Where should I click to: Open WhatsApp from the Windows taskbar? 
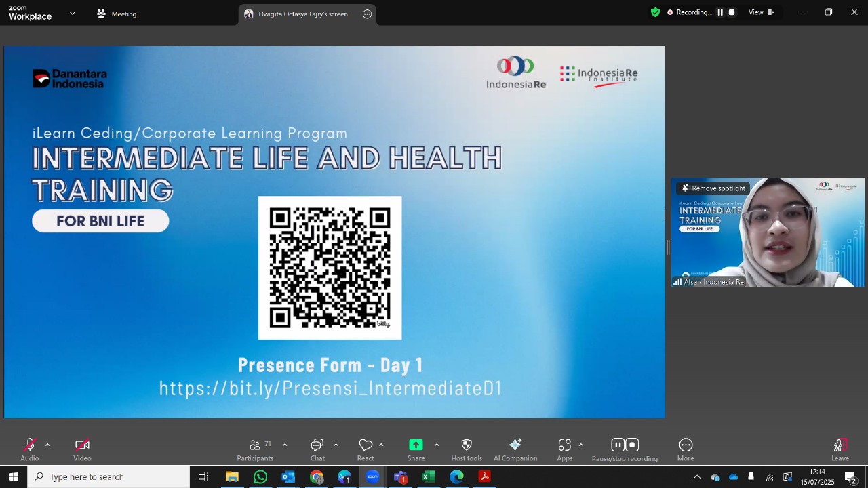point(260,477)
